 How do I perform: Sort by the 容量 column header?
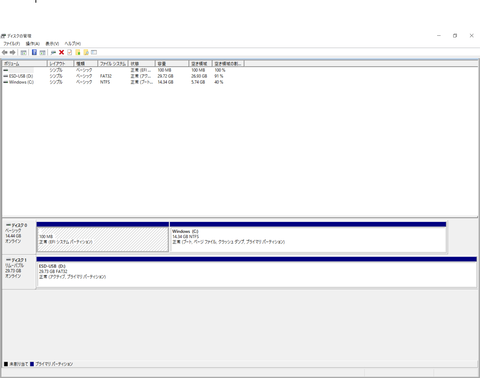click(172, 63)
